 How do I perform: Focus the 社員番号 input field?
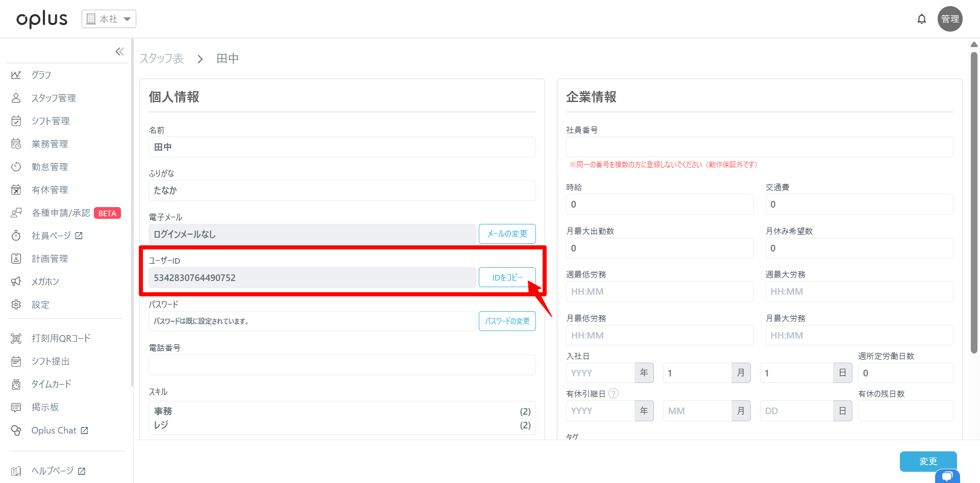(759, 147)
